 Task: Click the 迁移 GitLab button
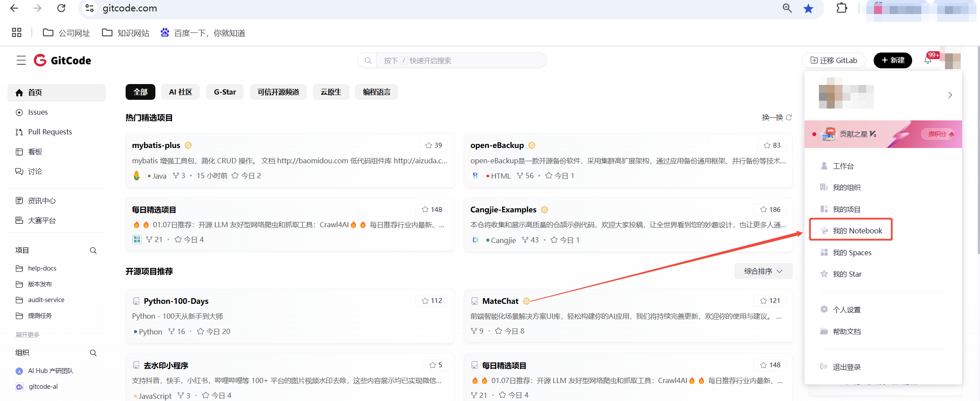pos(833,60)
